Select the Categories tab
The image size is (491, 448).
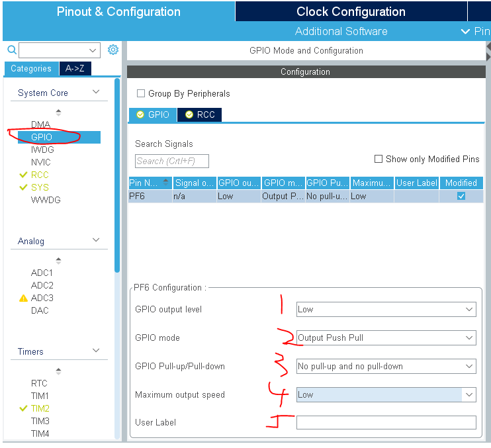pyautogui.click(x=31, y=69)
